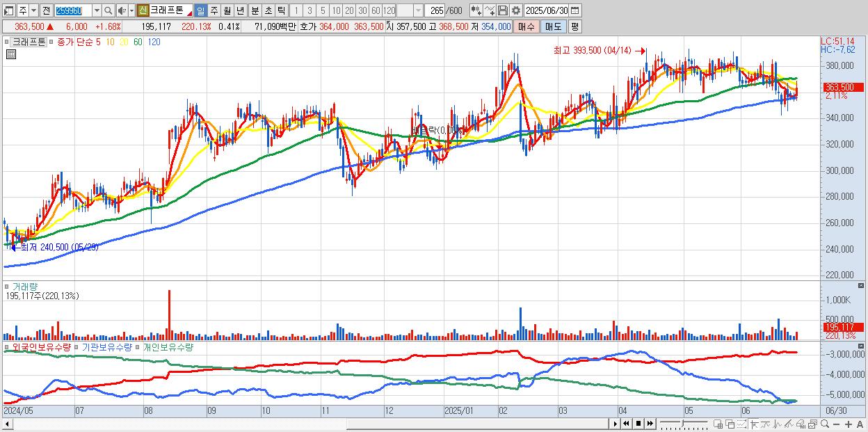Click the add-window grid icon
The height and width of the screenshot is (432, 868).
(x=718, y=424)
